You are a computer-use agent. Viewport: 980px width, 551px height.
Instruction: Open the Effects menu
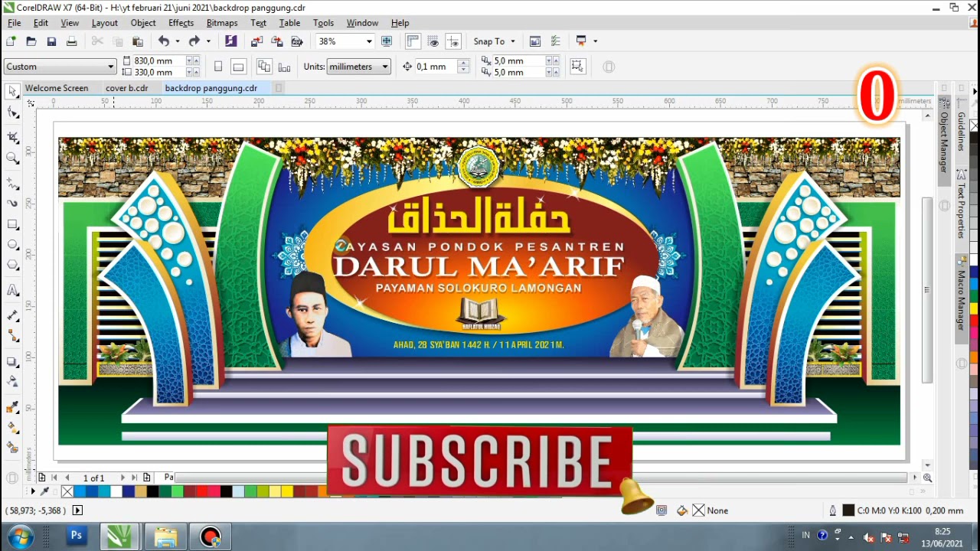181,23
